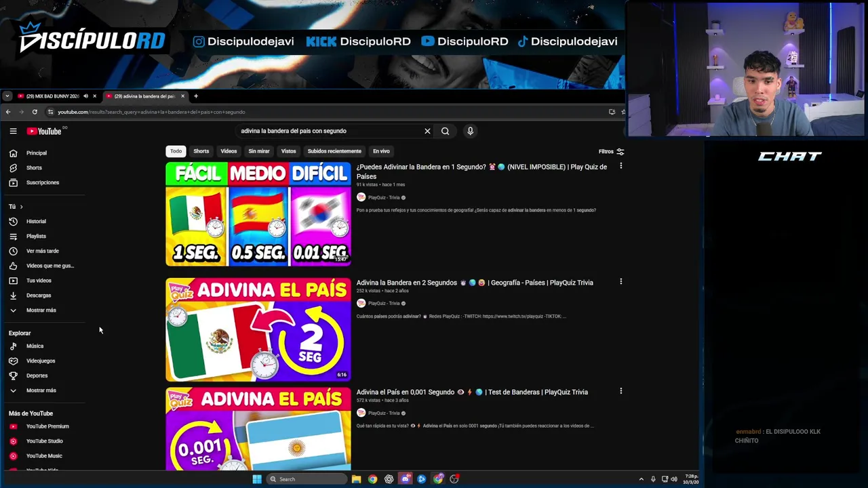Open the volume control in tray
868x488 pixels.
[x=673, y=479]
